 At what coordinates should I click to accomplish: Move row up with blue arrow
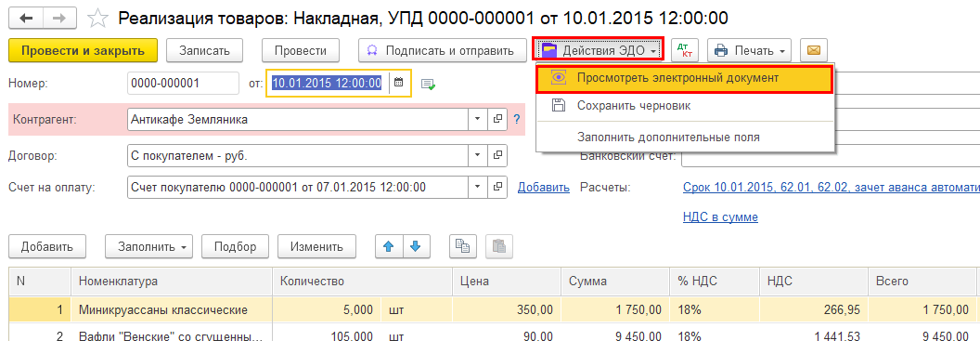pyautogui.click(x=389, y=246)
